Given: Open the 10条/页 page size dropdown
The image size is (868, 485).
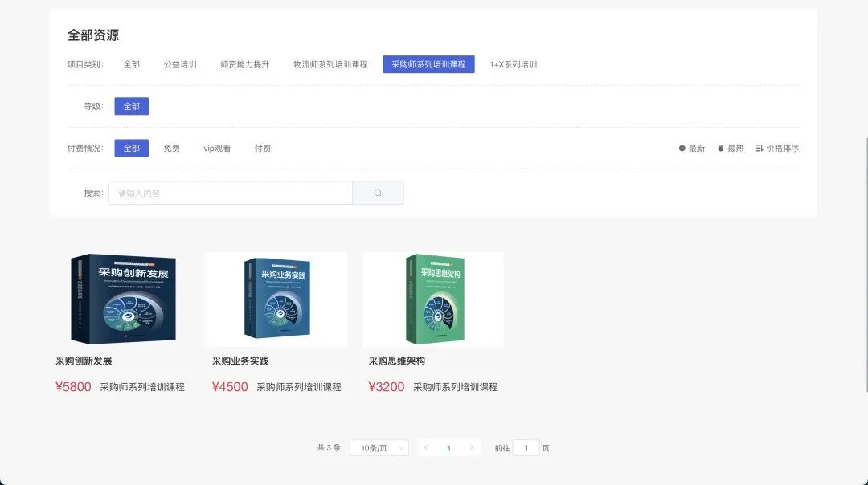Looking at the screenshot, I should (378, 448).
